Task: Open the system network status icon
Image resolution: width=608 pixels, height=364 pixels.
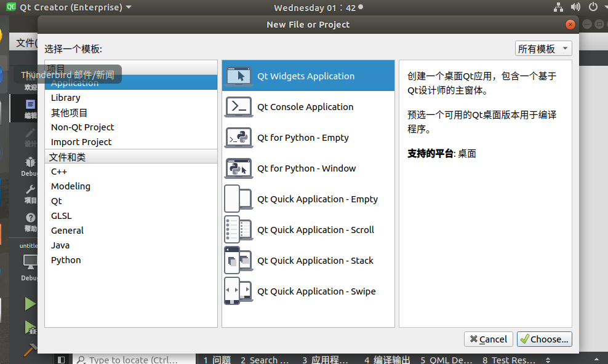Action: coord(558,7)
